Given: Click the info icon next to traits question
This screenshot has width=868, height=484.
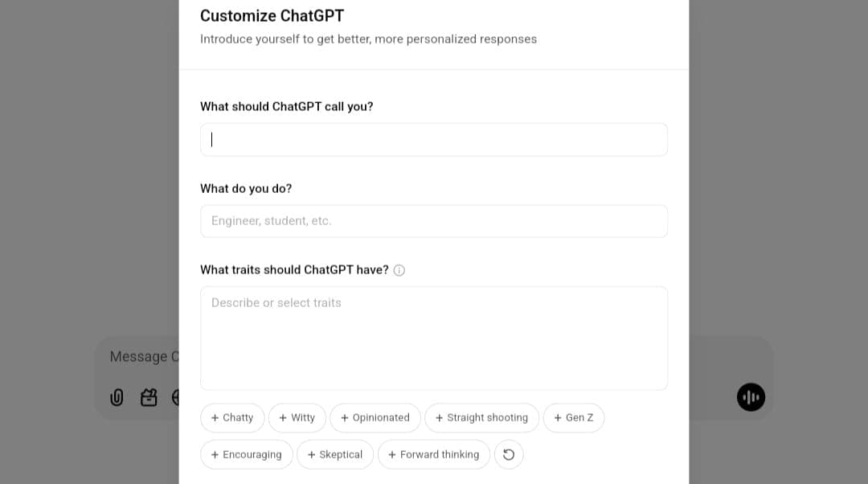Looking at the screenshot, I should [399, 270].
